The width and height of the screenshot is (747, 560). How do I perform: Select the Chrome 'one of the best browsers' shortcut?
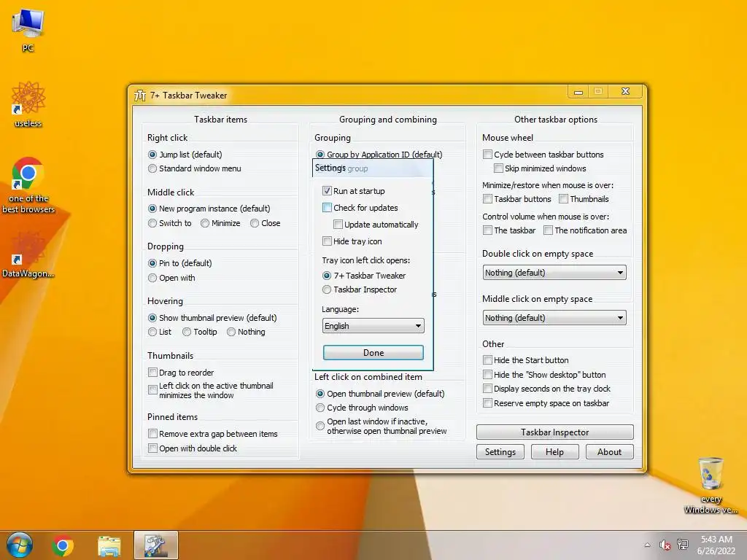tap(28, 185)
